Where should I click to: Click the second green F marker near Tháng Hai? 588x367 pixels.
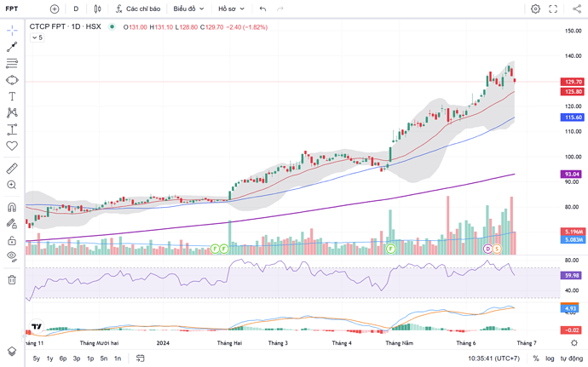pos(224,249)
